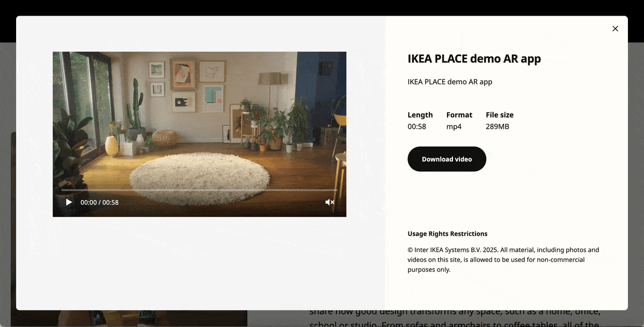Click the mp4 format value
The height and width of the screenshot is (327, 644).
[x=453, y=127]
